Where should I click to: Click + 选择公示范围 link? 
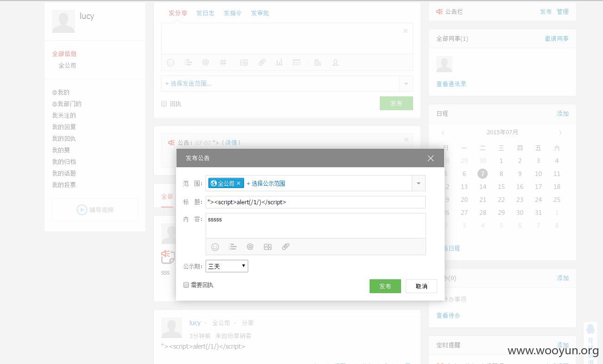pos(266,183)
